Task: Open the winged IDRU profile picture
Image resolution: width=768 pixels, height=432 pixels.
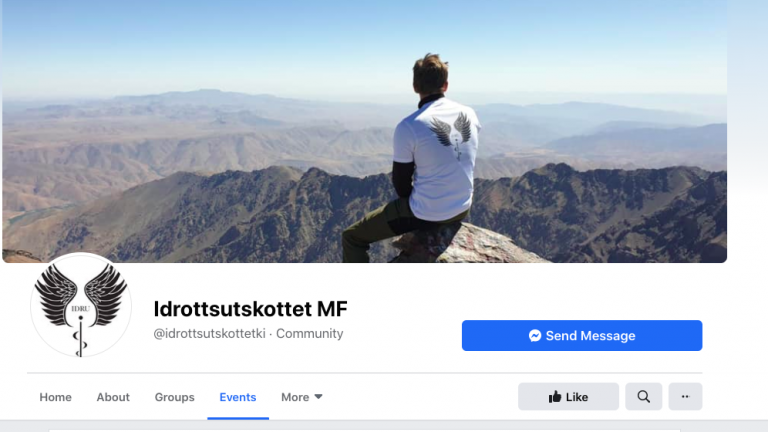Action: [x=81, y=305]
